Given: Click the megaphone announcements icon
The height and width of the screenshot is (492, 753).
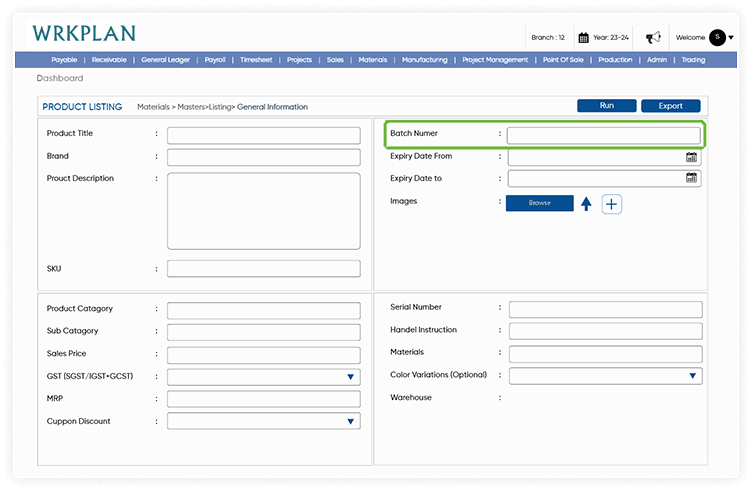Looking at the screenshot, I should click(x=653, y=38).
